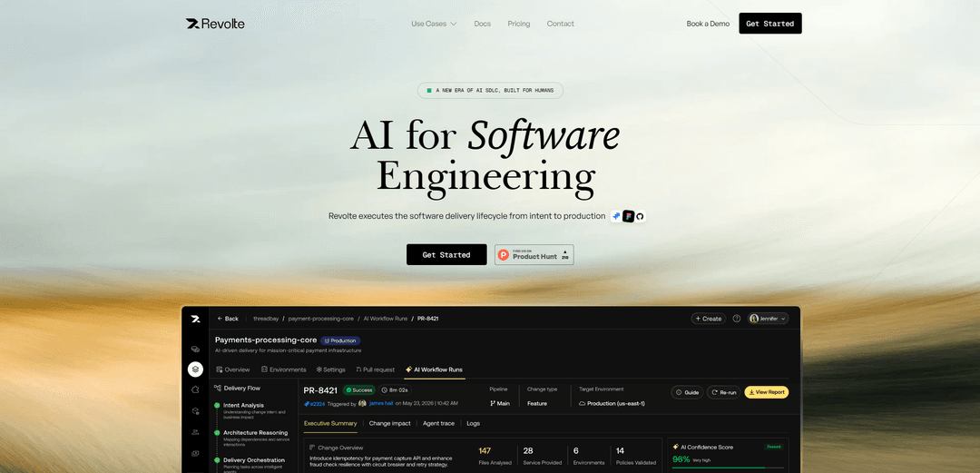Switch to the Settings tab
Image resolution: width=980 pixels, height=473 pixels.
(x=330, y=370)
